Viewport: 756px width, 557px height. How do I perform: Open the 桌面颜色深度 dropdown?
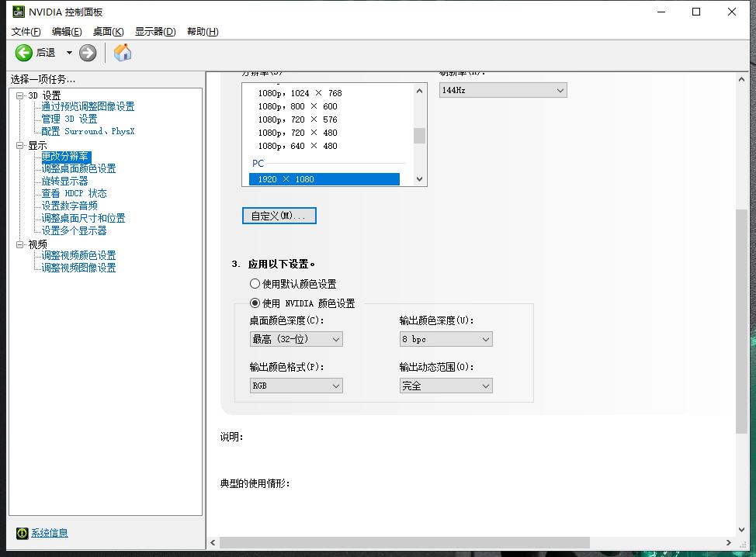[296, 339]
